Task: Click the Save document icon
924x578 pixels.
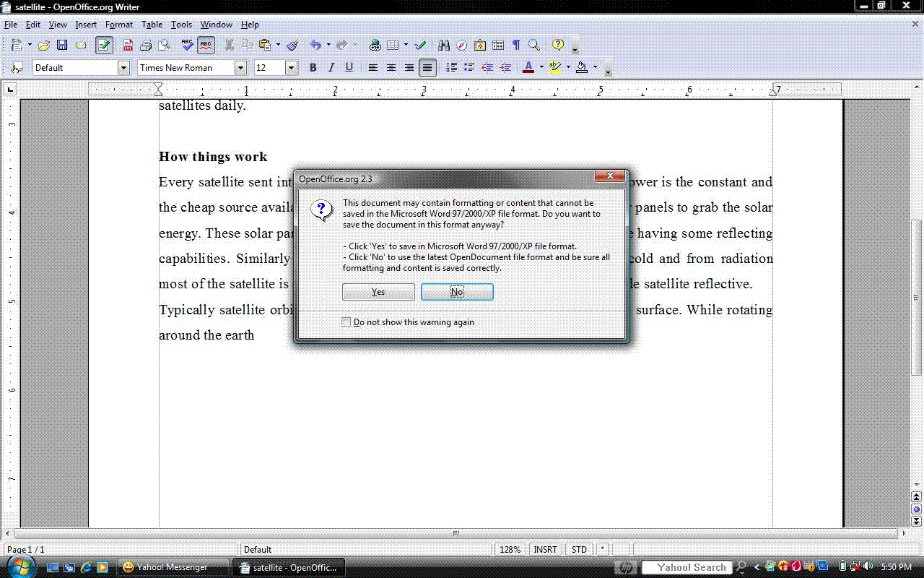Action: pyautogui.click(x=62, y=45)
